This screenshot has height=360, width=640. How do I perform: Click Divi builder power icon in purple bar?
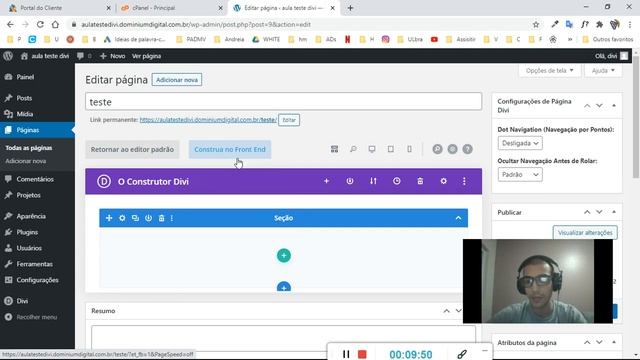pyautogui.click(x=350, y=181)
